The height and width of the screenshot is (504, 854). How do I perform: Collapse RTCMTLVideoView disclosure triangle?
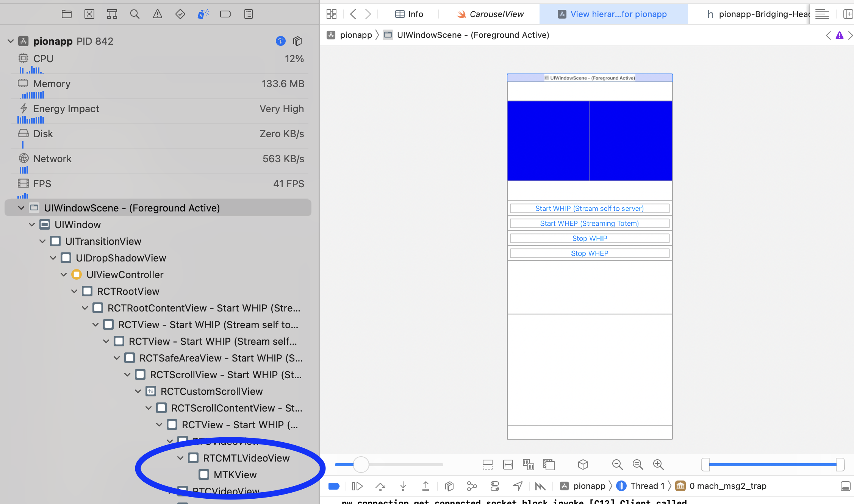pyautogui.click(x=180, y=458)
